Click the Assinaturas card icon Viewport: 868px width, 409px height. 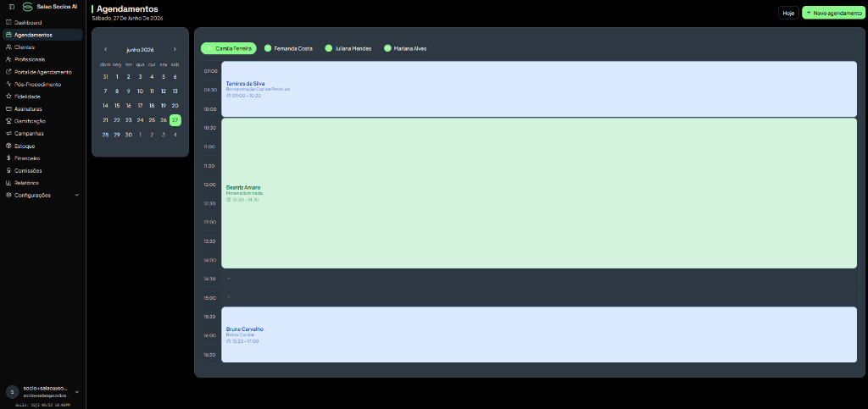click(x=8, y=109)
